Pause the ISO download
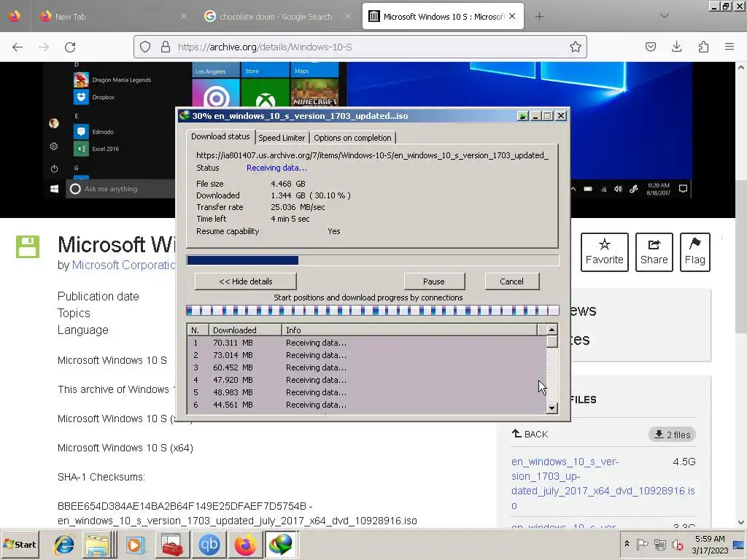Image resolution: width=747 pixels, height=560 pixels. (x=434, y=281)
